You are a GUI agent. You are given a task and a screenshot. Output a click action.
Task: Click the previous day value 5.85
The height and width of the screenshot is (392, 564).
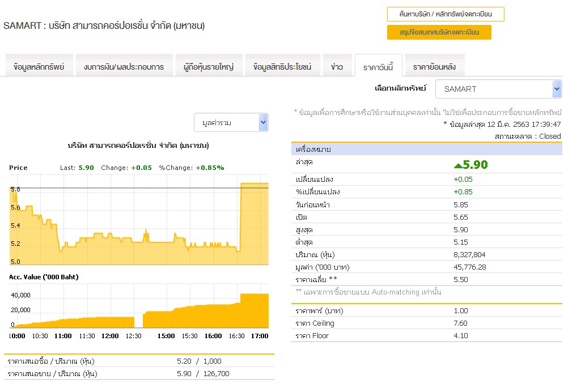[x=461, y=205]
